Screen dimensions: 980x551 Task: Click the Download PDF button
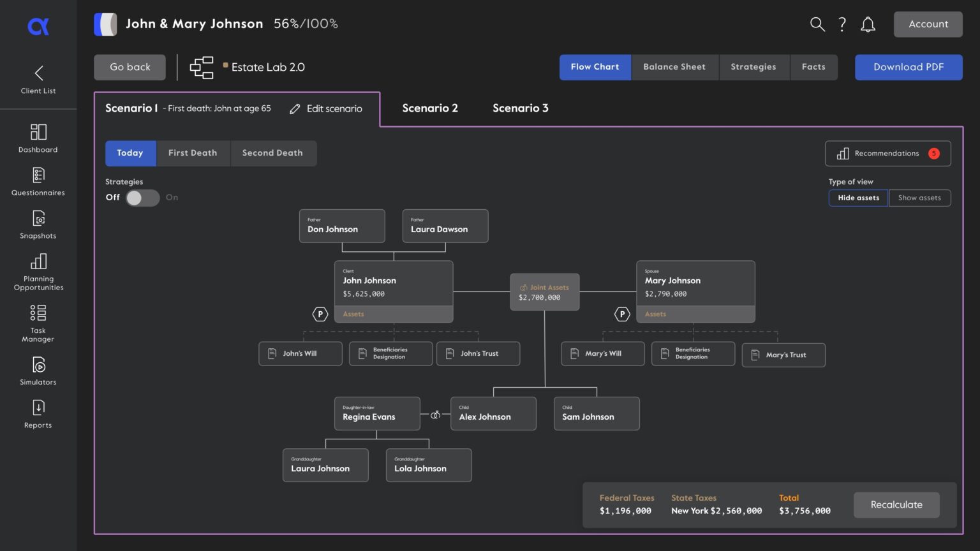pos(908,67)
